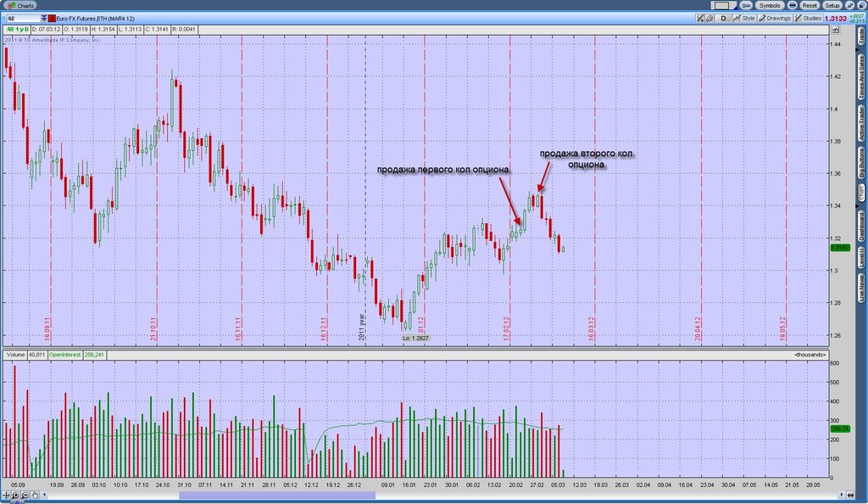The width and height of the screenshot is (868, 504).
Task: Open the Studies menu
Action: pyautogui.click(x=808, y=19)
